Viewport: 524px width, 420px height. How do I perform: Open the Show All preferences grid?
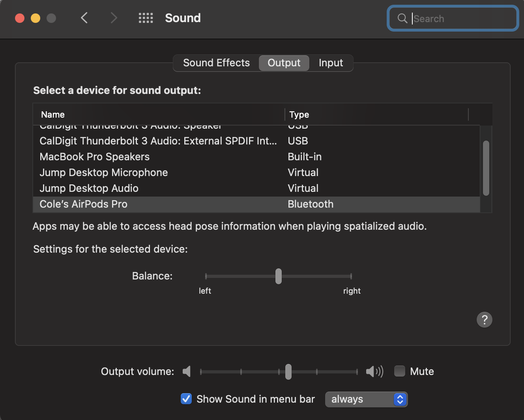tap(146, 18)
